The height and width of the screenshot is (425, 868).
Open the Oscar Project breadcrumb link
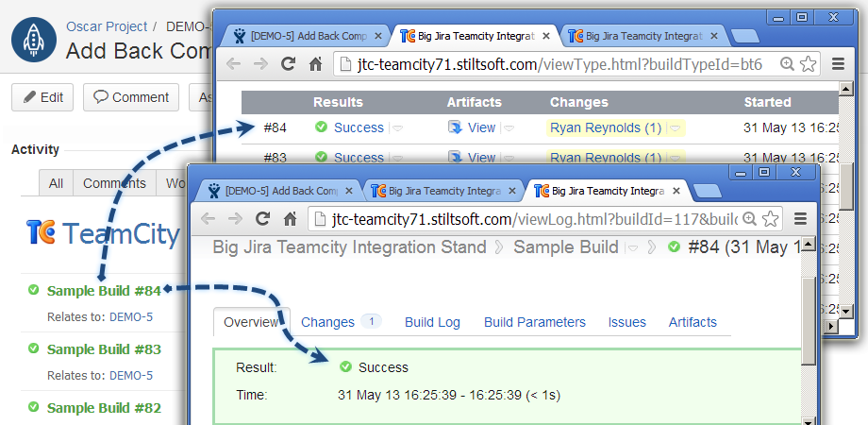pos(107,26)
